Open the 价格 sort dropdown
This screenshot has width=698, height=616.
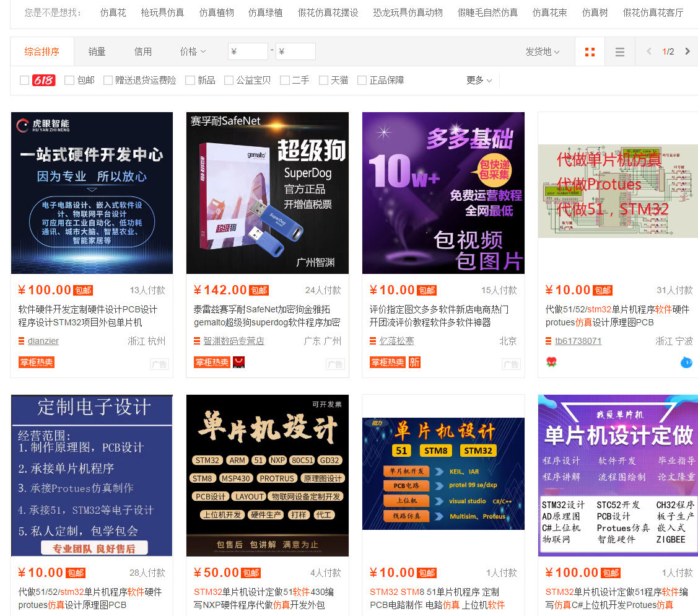click(193, 51)
